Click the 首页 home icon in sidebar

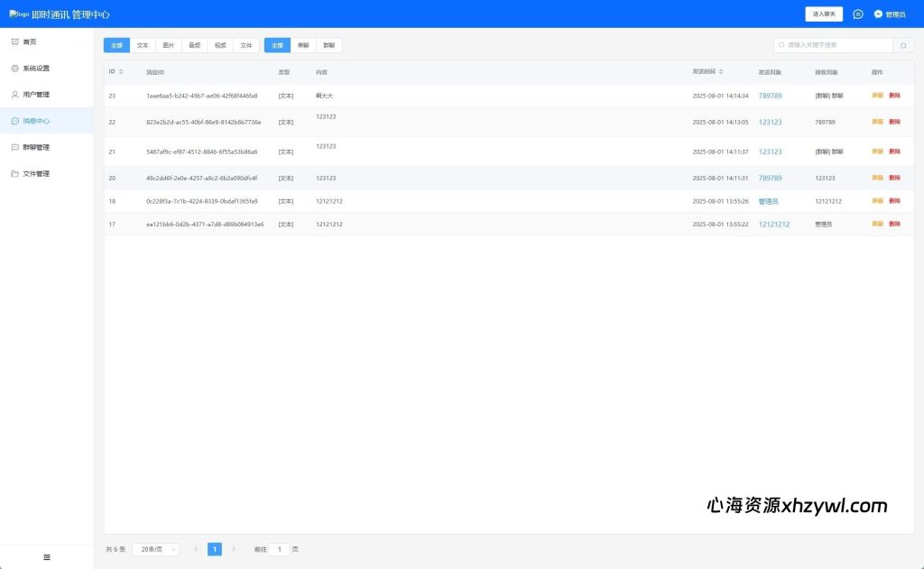coord(15,41)
